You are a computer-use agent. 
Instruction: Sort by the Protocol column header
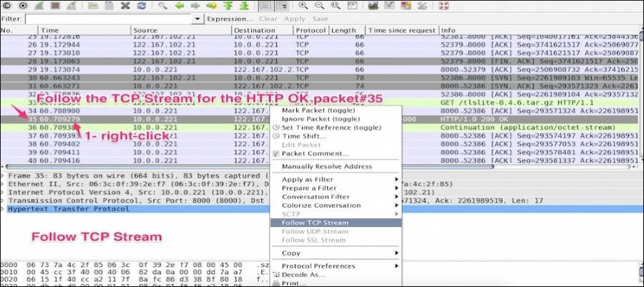coord(311,30)
